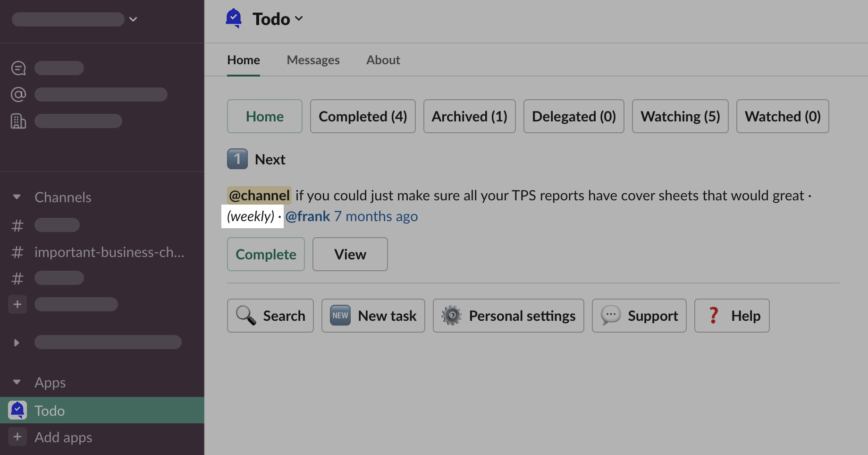Click the plus icon beside Add apps

tap(17, 437)
